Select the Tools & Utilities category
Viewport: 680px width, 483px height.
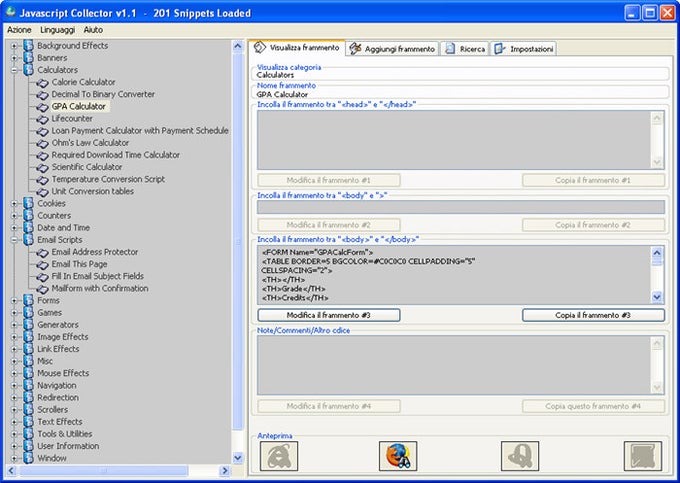[65, 434]
